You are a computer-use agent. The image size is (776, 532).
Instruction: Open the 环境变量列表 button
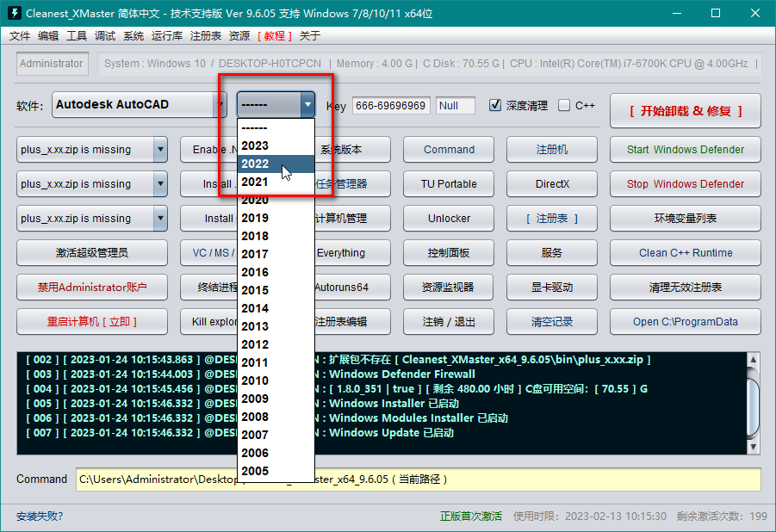pyautogui.click(x=686, y=219)
